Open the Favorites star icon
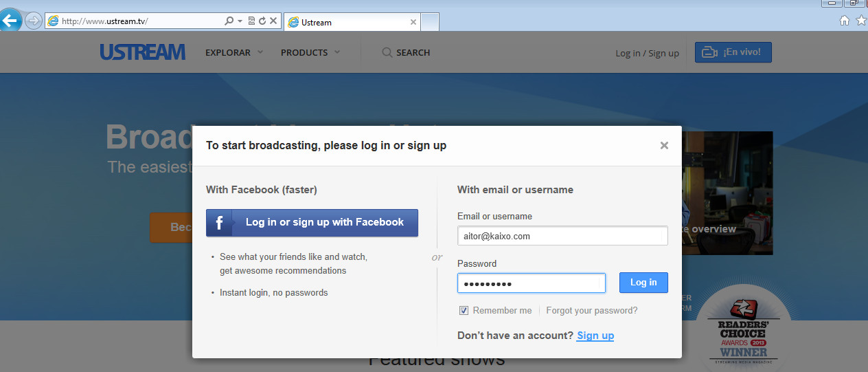This screenshot has width=868, height=372. 861,21
